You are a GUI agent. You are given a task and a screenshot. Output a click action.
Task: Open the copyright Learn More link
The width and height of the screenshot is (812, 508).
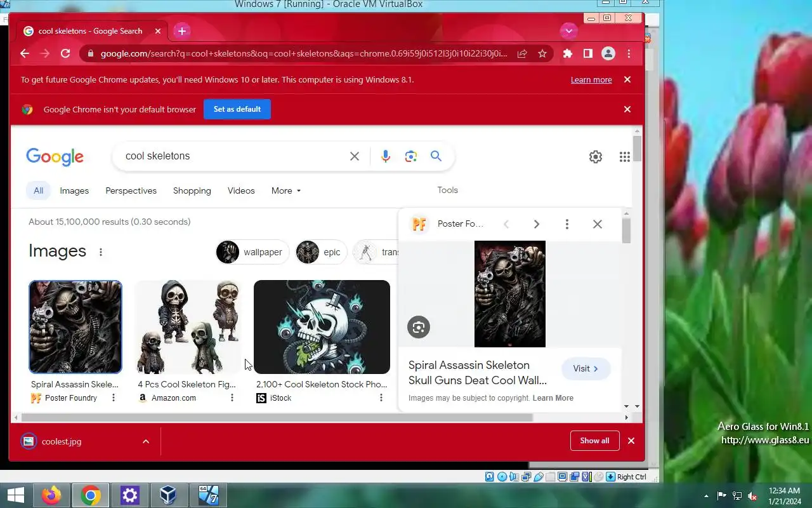click(553, 398)
